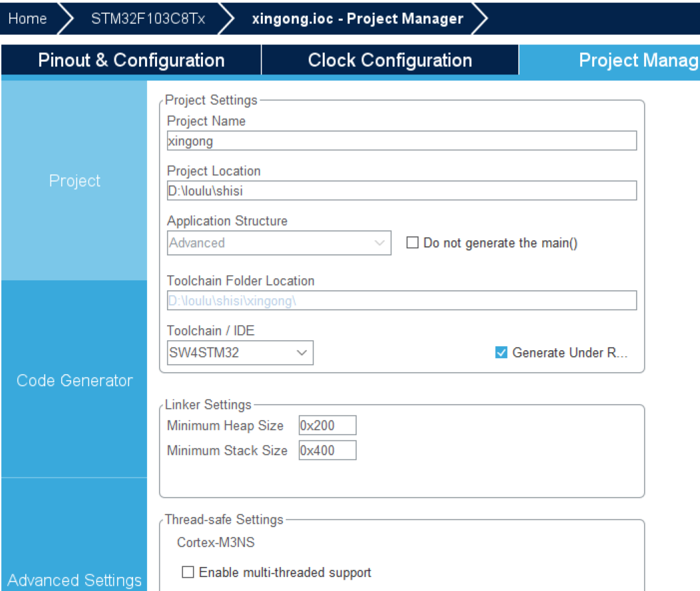700x591 pixels.
Task: Switch to Clock Configuration tab
Action: tap(390, 60)
